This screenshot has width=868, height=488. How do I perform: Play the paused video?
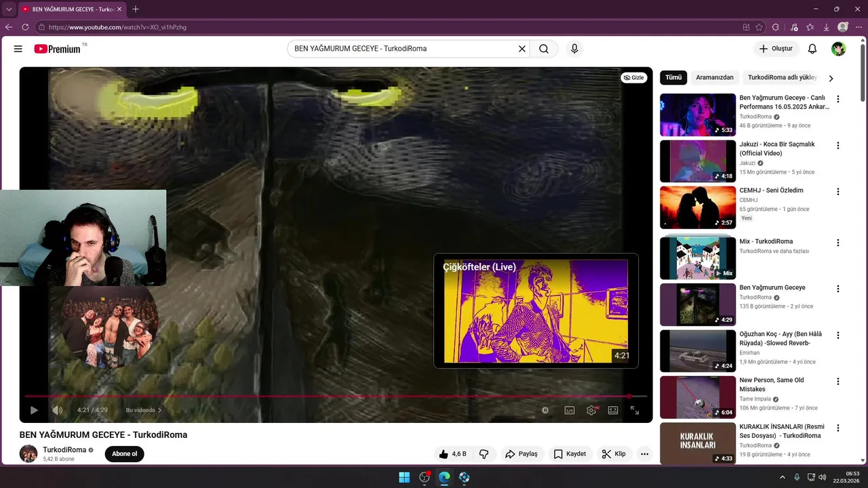34,410
